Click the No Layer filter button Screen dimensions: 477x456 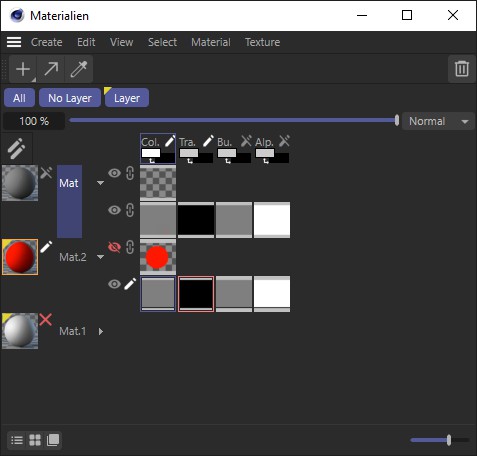point(70,98)
